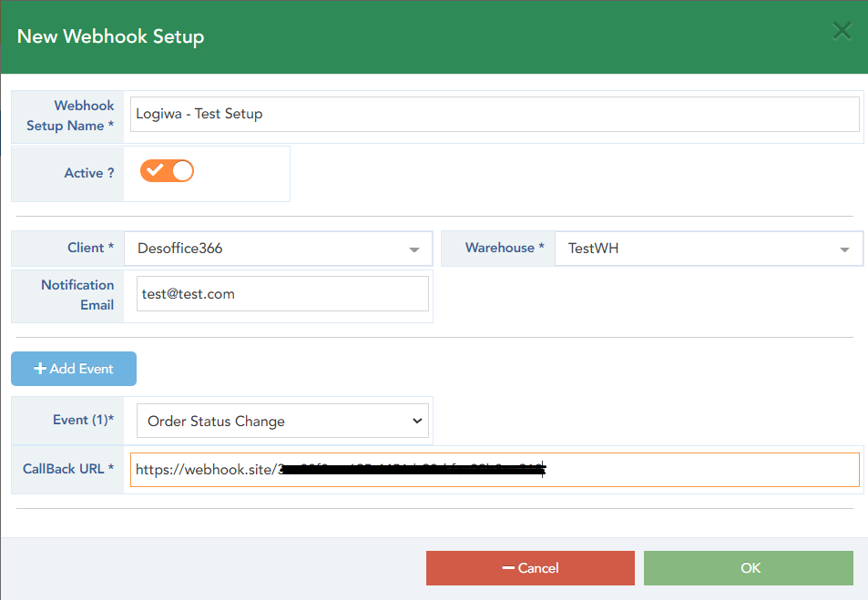868x600 pixels.
Task: Open the Warehouse dropdown showing TestWH
Action: (710, 249)
